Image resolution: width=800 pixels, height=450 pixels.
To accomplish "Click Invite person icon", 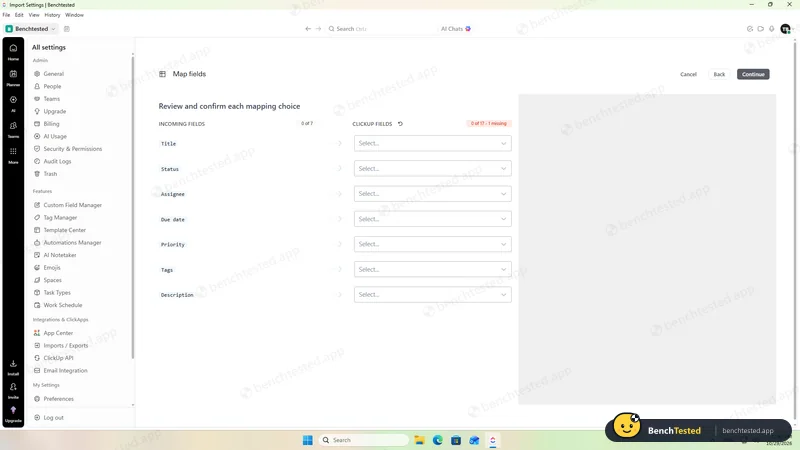I will point(13,390).
